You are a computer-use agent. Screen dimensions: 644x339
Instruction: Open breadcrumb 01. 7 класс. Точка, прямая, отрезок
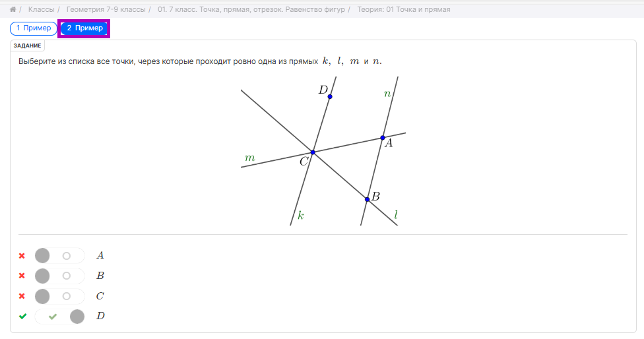[251, 9]
